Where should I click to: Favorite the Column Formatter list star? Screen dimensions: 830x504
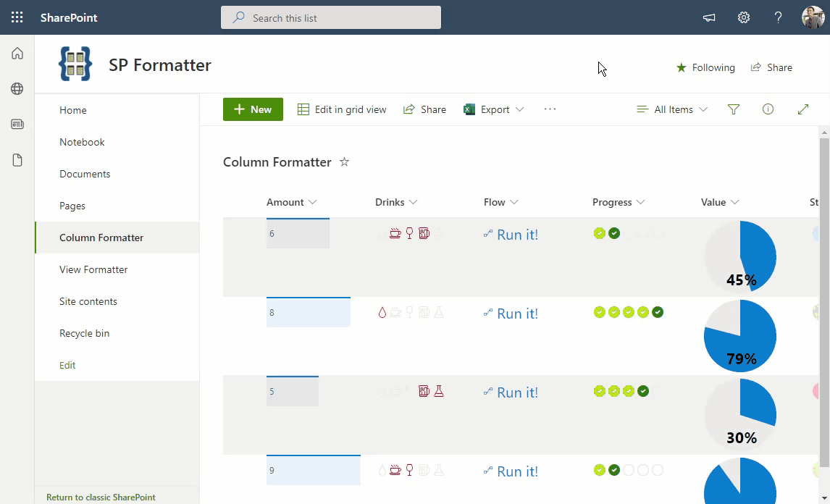(x=345, y=162)
